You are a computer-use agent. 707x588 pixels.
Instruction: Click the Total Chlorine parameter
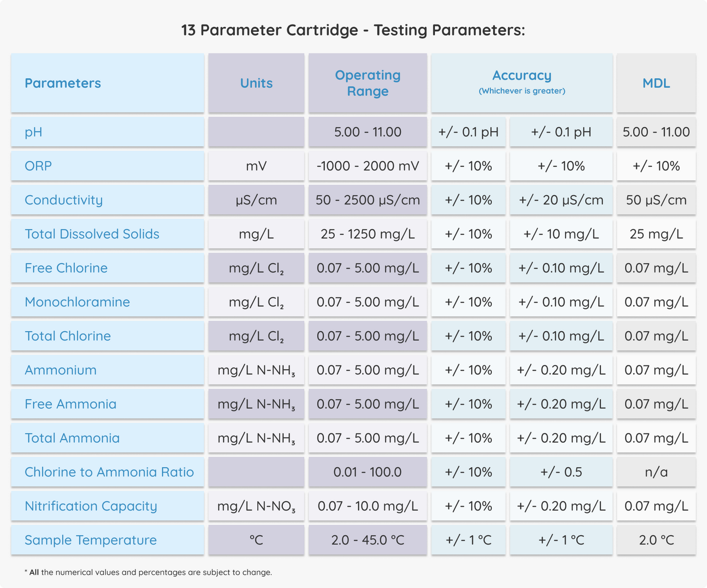coord(67,336)
